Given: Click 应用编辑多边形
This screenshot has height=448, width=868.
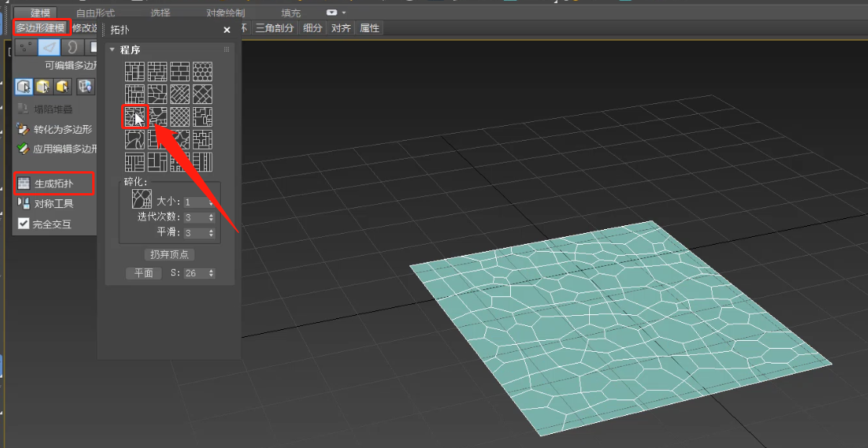Looking at the screenshot, I should (57, 149).
